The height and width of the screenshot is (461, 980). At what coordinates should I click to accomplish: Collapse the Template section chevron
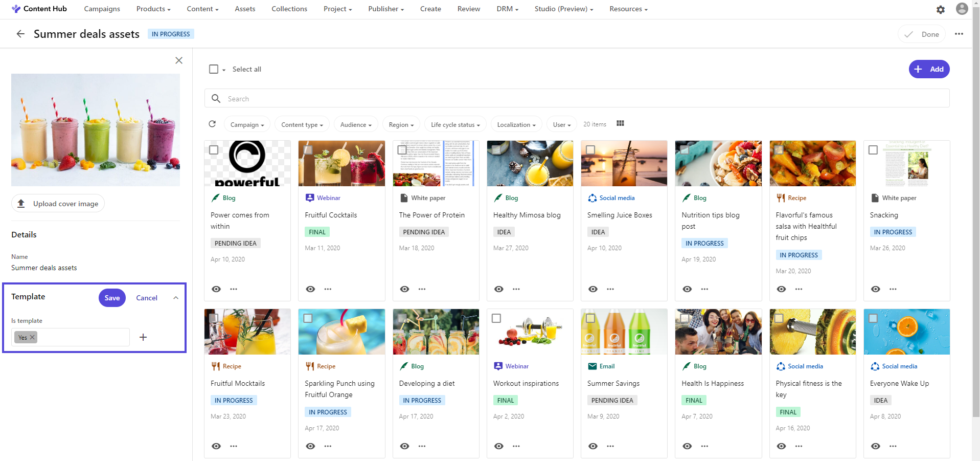tap(176, 298)
